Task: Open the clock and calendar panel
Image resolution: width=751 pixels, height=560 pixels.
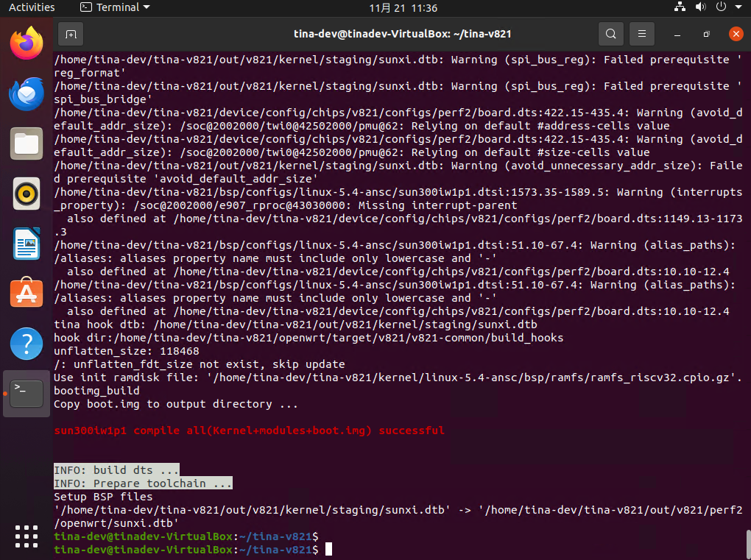Action: point(403,7)
